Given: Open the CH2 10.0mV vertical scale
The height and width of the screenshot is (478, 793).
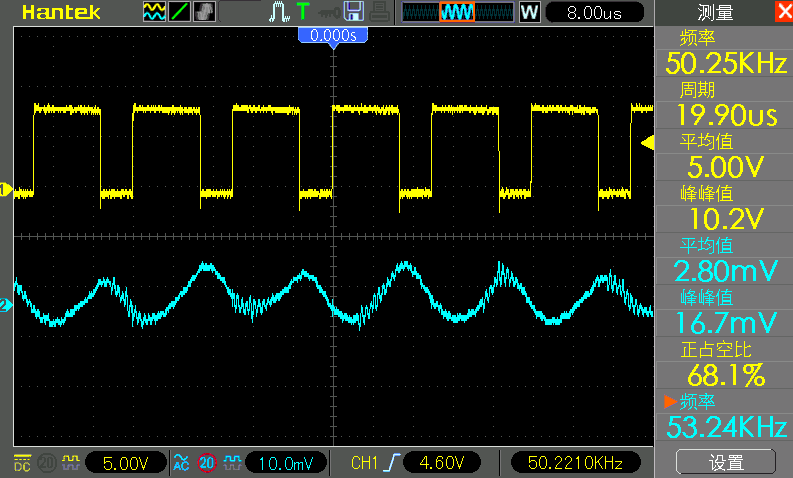Looking at the screenshot, I should click(287, 463).
